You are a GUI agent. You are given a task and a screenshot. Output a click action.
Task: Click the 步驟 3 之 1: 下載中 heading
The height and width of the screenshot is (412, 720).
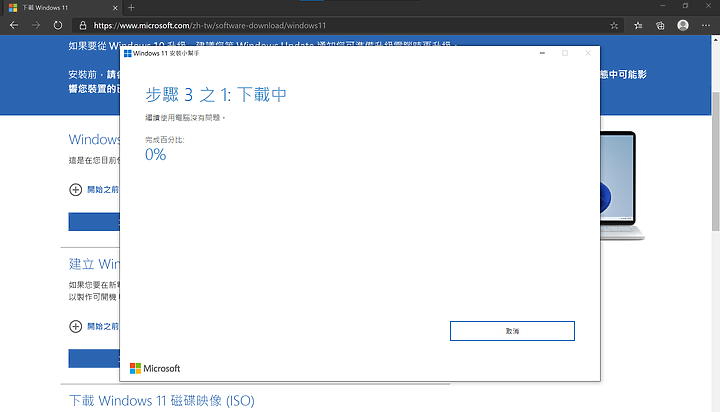pos(216,95)
